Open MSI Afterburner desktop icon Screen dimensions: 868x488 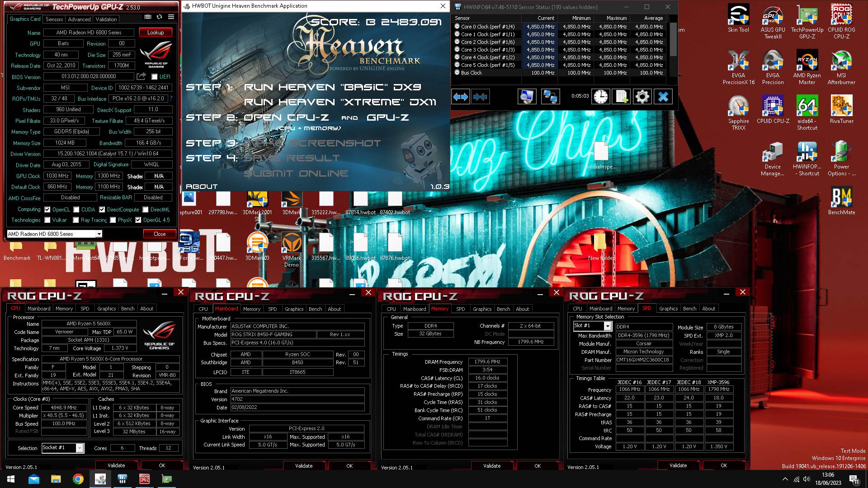(841, 67)
